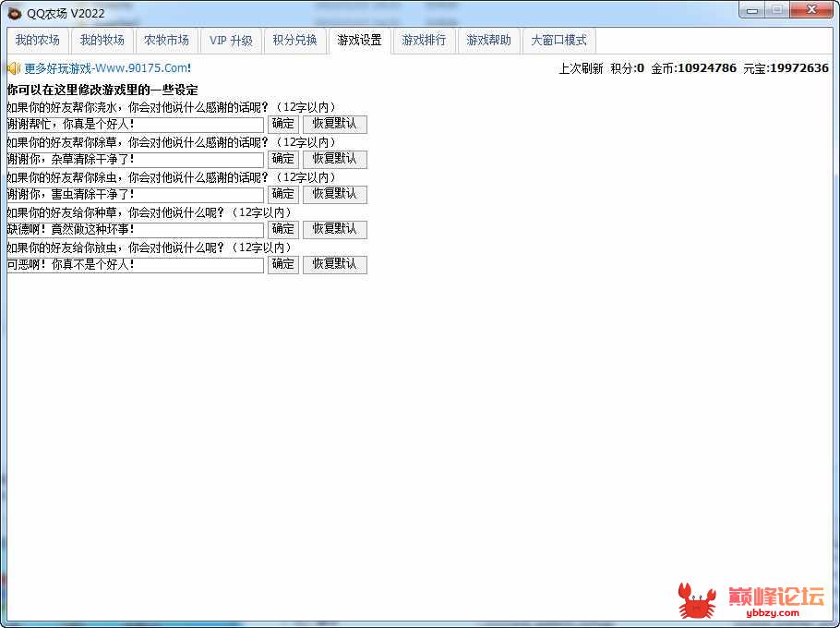Click the QQ农场 title bar app icon
This screenshot has height=628, width=840.
pos(14,13)
